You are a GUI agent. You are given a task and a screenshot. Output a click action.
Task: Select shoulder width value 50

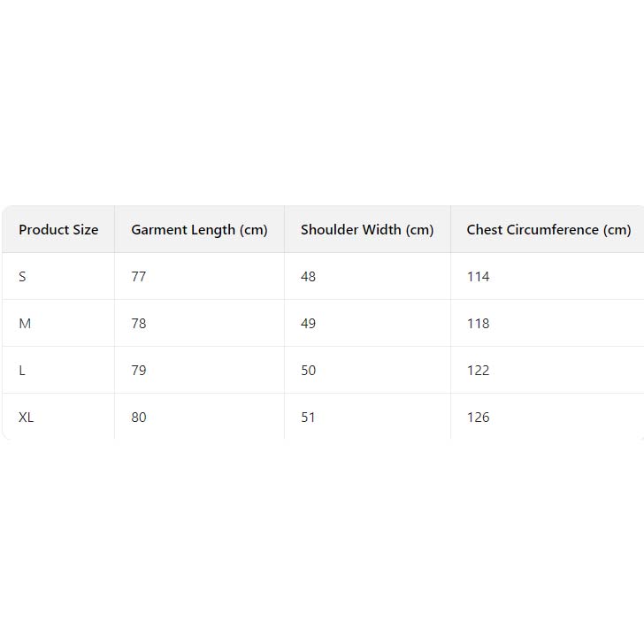(308, 371)
